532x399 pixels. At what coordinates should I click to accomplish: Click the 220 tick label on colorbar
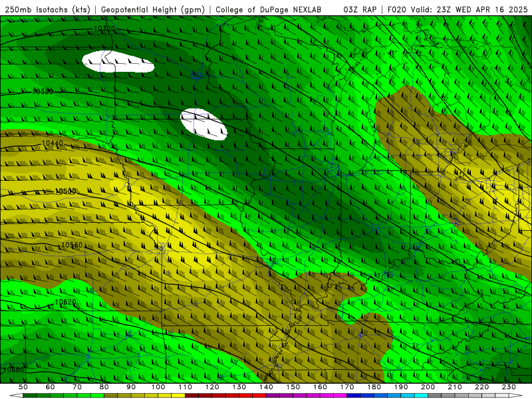[x=481, y=387]
